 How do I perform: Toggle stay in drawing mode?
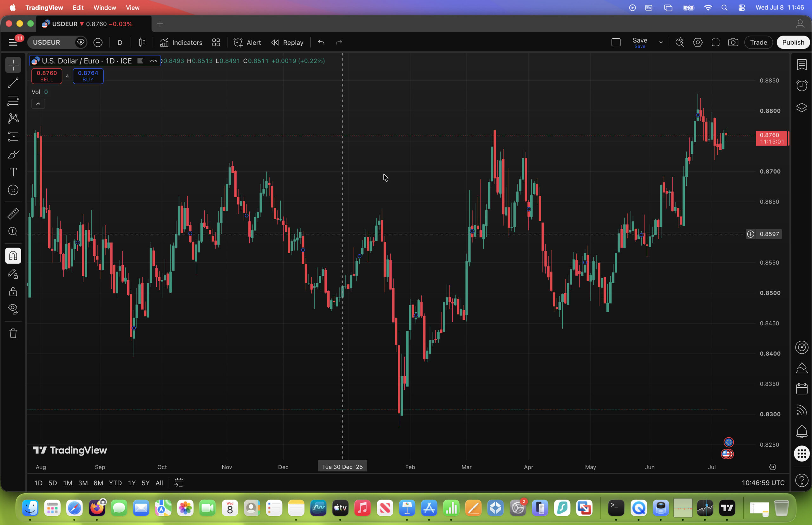point(13,274)
